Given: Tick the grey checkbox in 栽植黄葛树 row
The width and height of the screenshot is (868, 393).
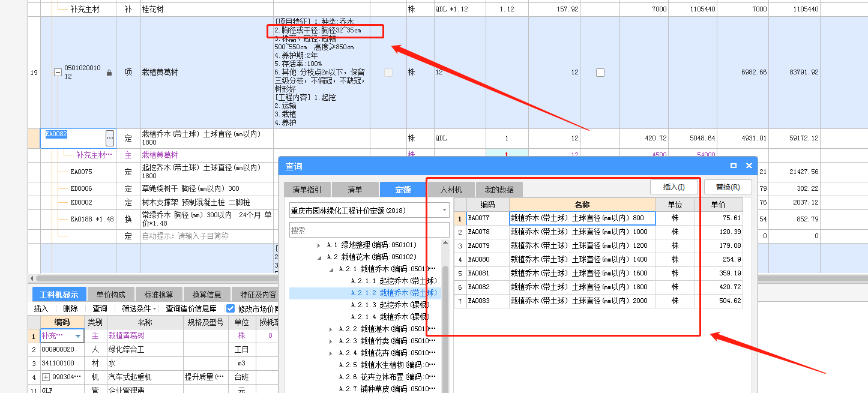Looking at the screenshot, I should (388, 73).
